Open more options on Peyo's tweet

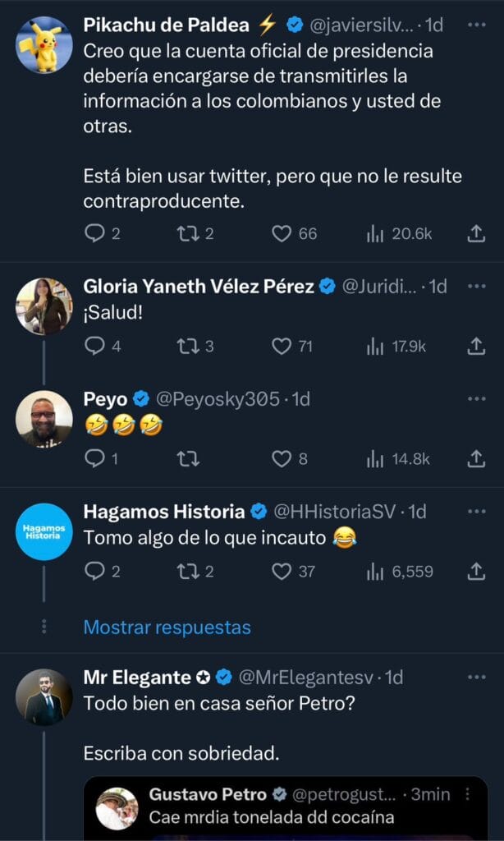(x=476, y=399)
